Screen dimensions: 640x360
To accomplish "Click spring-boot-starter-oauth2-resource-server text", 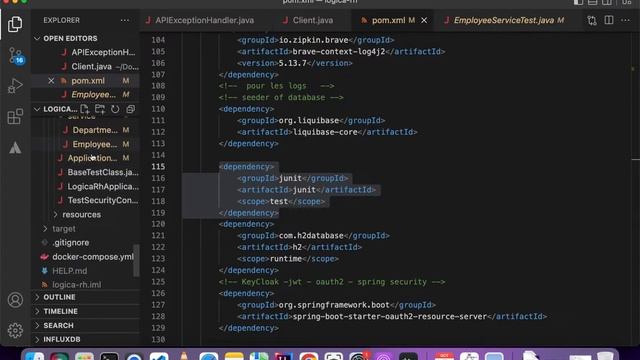I will coord(390,317).
